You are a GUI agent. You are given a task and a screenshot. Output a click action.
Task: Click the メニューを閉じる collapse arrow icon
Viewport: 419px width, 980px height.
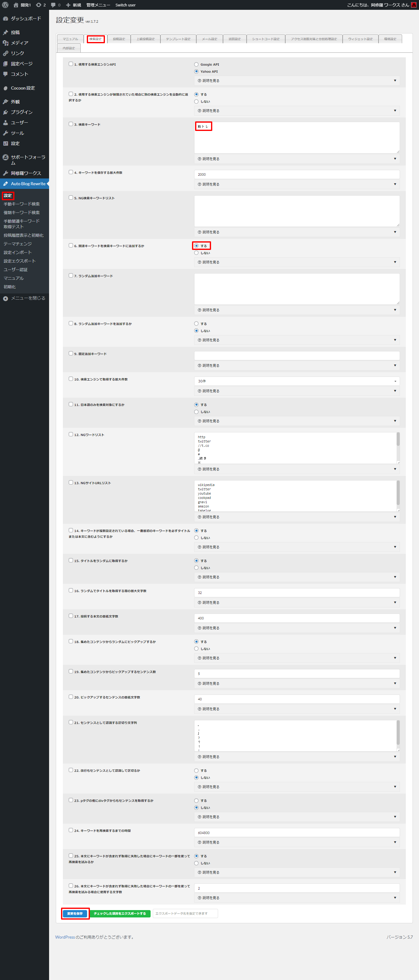[x=5, y=298]
